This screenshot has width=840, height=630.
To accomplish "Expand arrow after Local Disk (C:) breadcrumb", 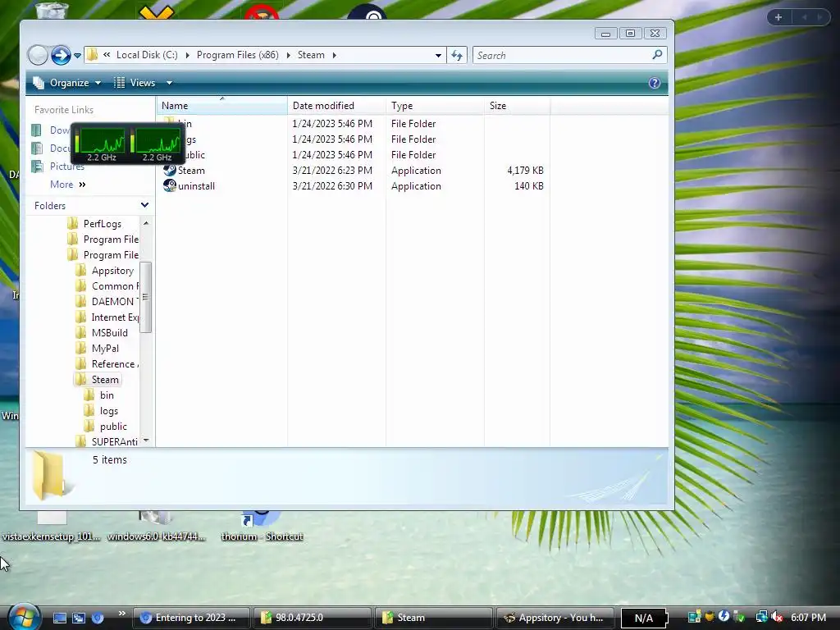I will click(187, 55).
